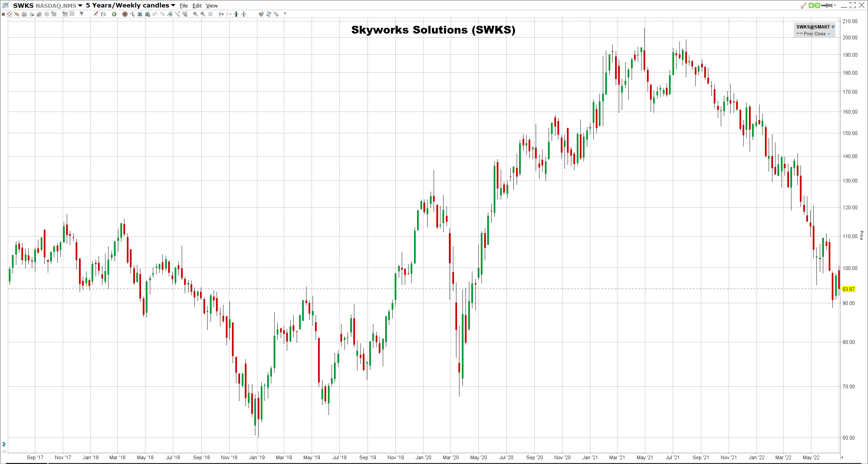Toggle the Prior Close checkbox
The image size is (868, 464).
[x=829, y=34]
